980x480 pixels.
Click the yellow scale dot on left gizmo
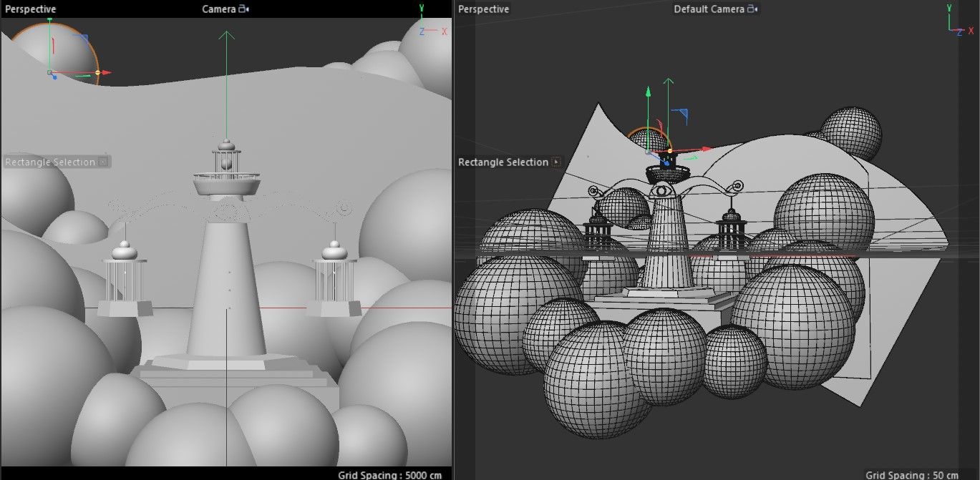(x=97, y=72)
